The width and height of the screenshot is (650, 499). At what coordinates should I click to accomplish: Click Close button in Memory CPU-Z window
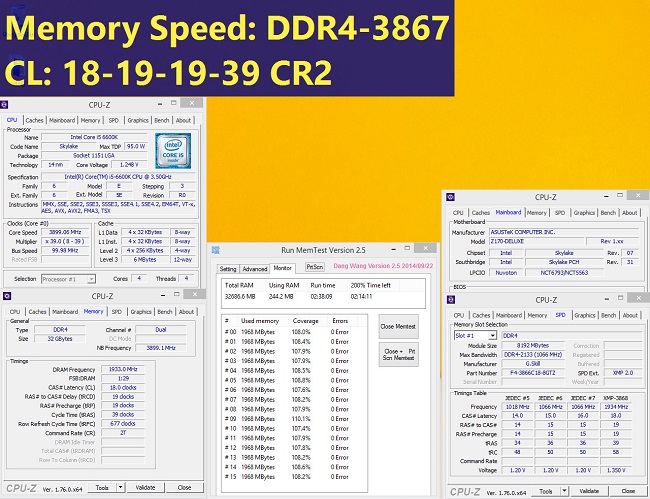pos(184,487)
